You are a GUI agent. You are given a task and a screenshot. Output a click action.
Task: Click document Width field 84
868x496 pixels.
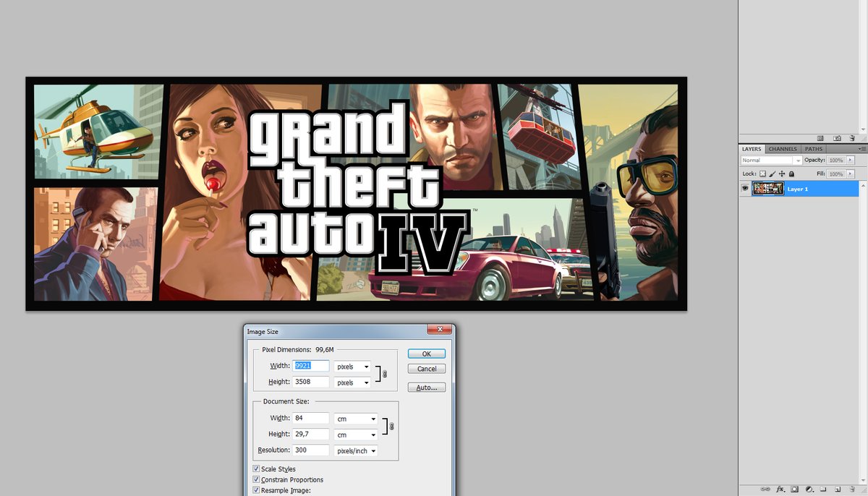click(x=311, y=419)
